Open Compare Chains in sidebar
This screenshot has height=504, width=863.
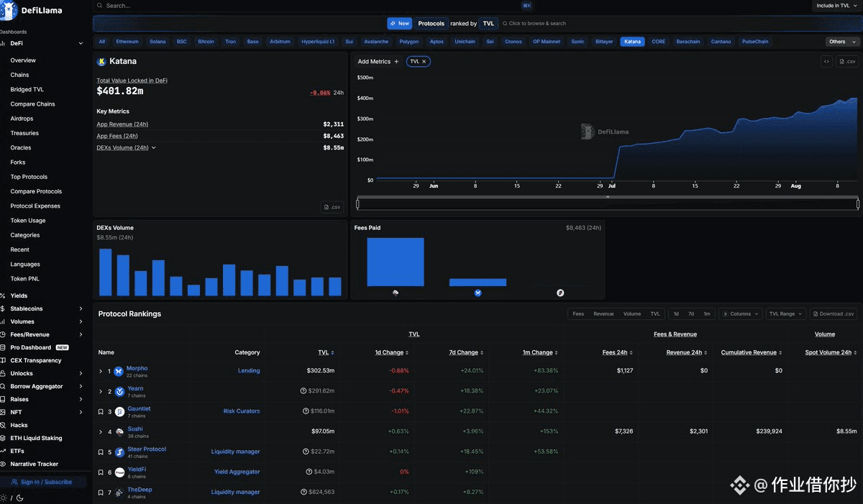[x=32, y=104]
